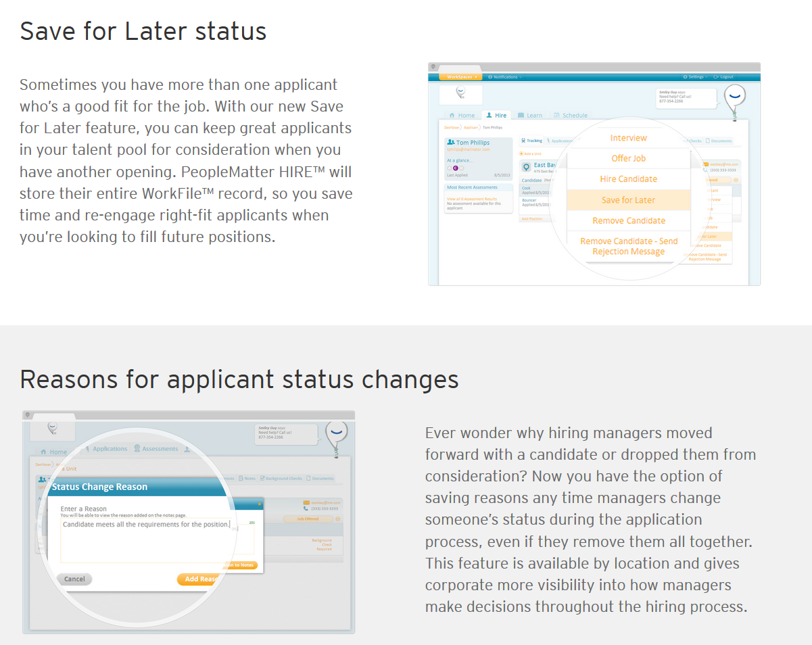Click the Tom Phillips people icon
Screen dimensions: 812x645
tap(451, 143)
